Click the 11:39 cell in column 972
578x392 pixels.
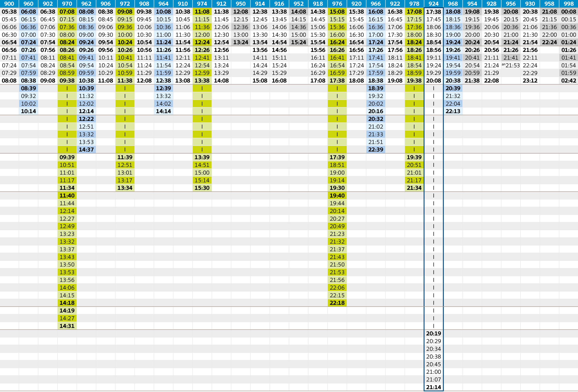click(125, 157)
